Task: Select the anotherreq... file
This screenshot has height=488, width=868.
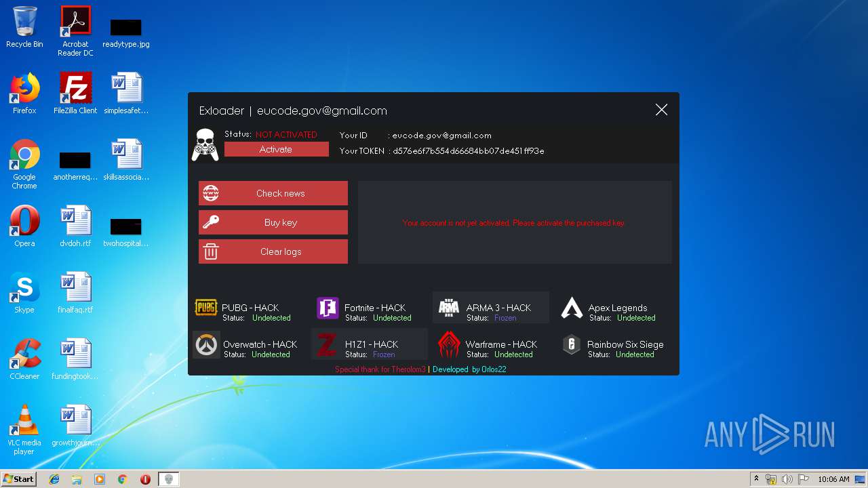Action: pyautogui.click(x=75, y=165)
